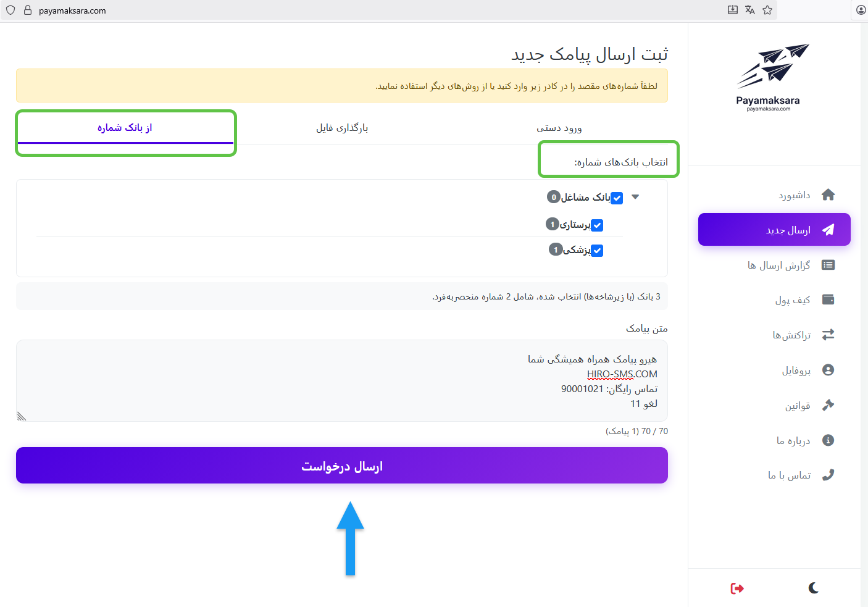868x607 pixels.
Task: Open the داشبورد page via the home icon
Action: coord(828,195)
